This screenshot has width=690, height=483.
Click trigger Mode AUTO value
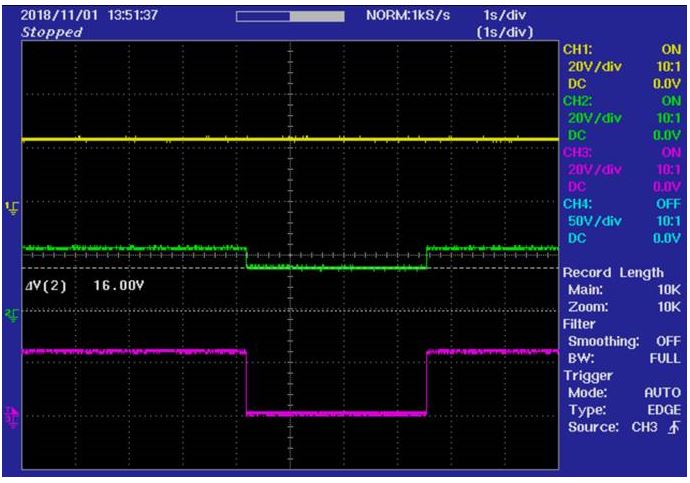662,392
